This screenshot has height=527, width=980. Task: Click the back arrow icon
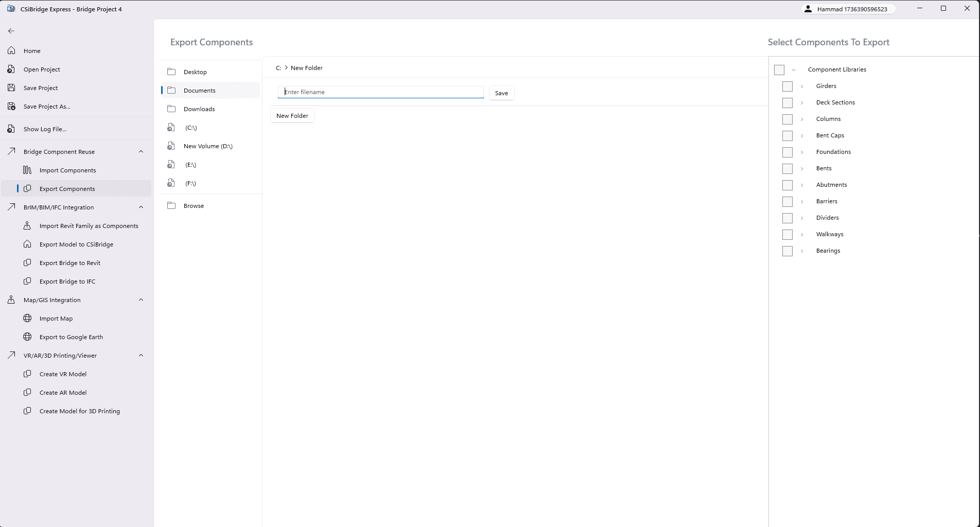coord(11,31)
